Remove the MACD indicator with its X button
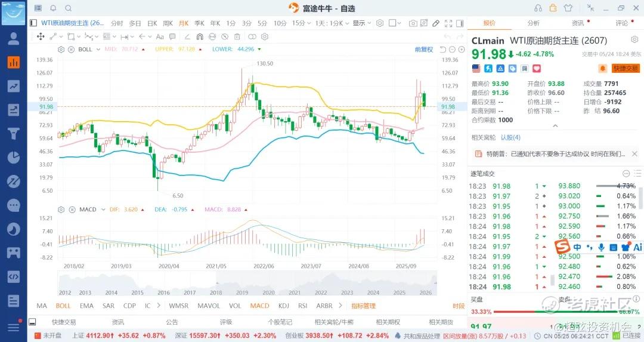This screenshot has width=644, height=342. click(x=72, y=209)
